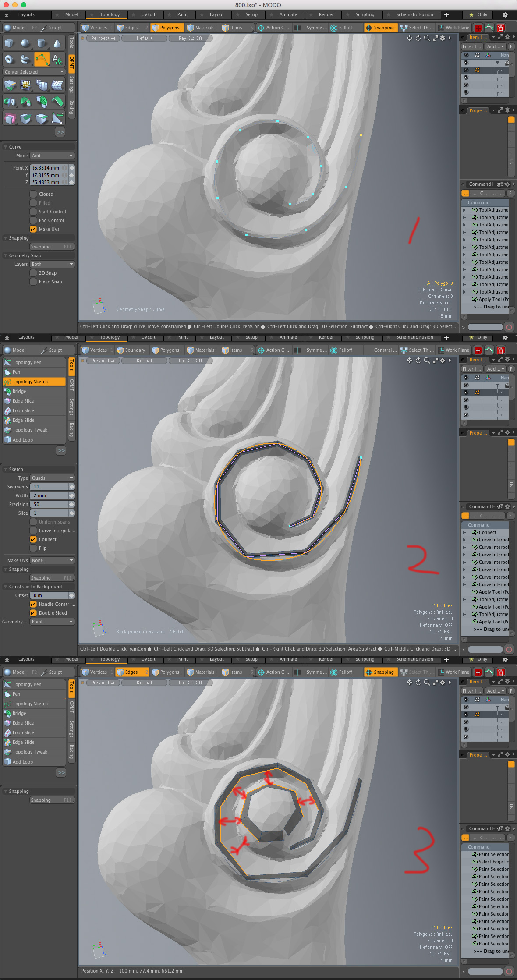Click the viewport rotate icon, top window
The image size is (517, 980).
click(x=418, y=38)
